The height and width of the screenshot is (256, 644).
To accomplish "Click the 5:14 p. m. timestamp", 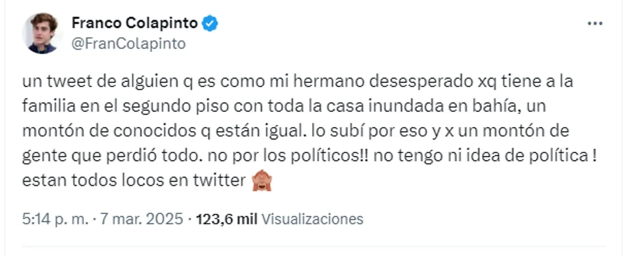I will click(x=54, y=219).
